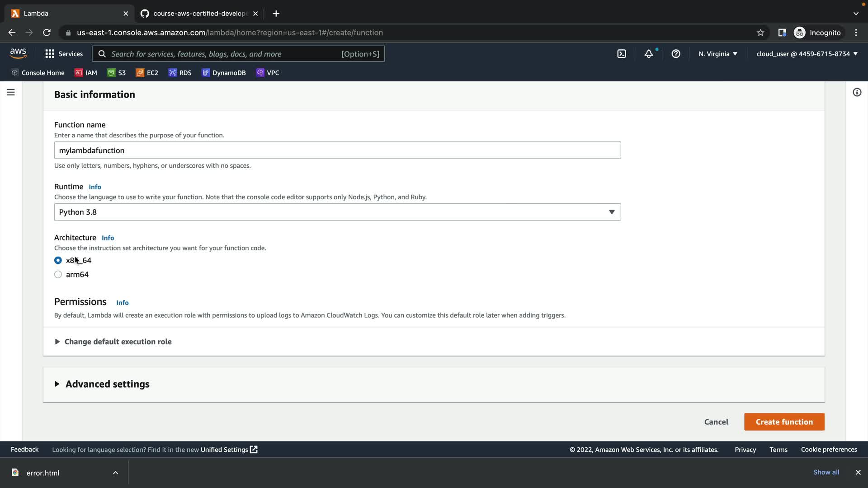Open the notifications bell icon
868x488 pixels.
click(x=649, y=54)
